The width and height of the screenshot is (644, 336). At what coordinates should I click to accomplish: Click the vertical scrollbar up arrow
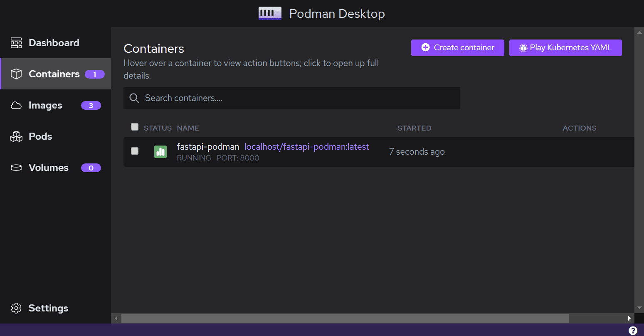pyautogui.click(x=639, y=32)
